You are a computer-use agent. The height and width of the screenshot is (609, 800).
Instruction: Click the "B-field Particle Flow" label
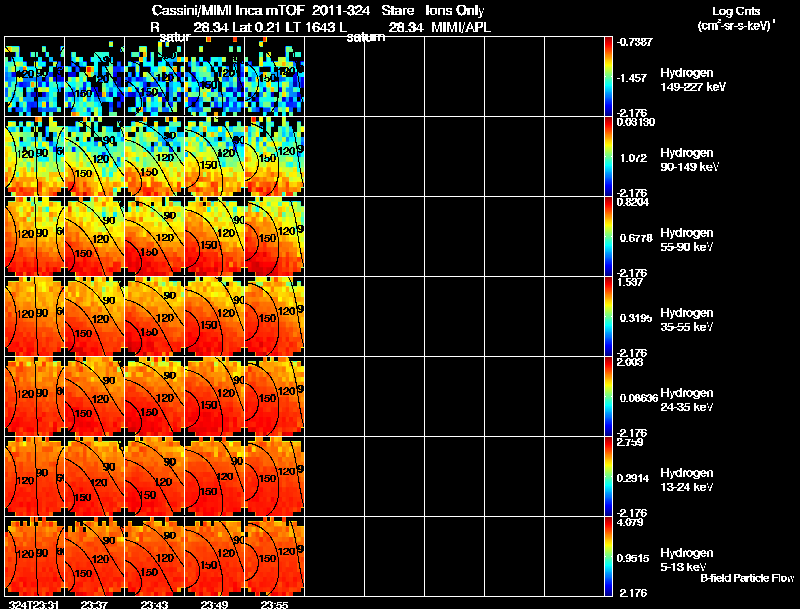pyautogui.click(x=747, y=578)
